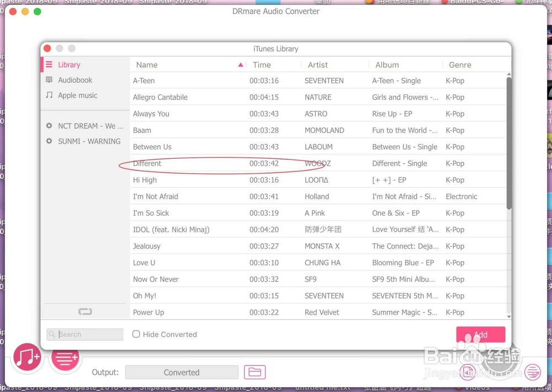The image size is (552, 392).
Task: Select the A-Teen song row
Action: (318, 80)
